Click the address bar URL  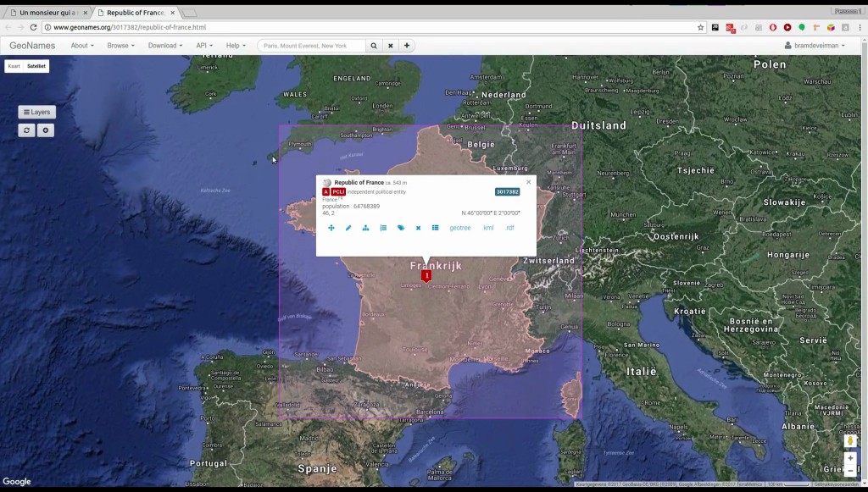click(130, 27)
